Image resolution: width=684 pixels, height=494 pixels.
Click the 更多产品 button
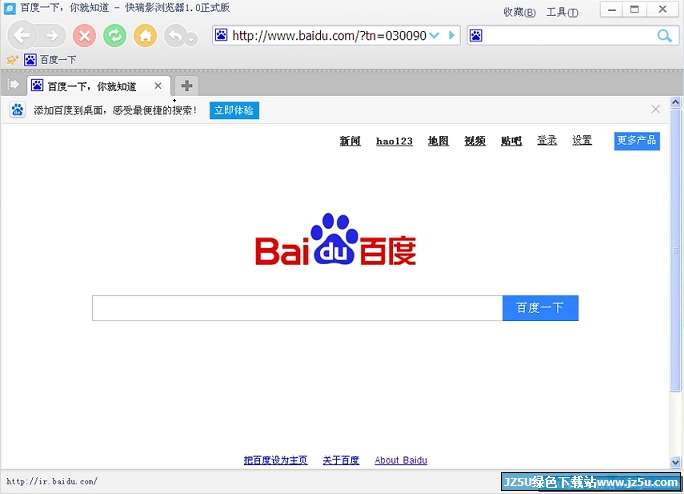(x=637, y=141)
